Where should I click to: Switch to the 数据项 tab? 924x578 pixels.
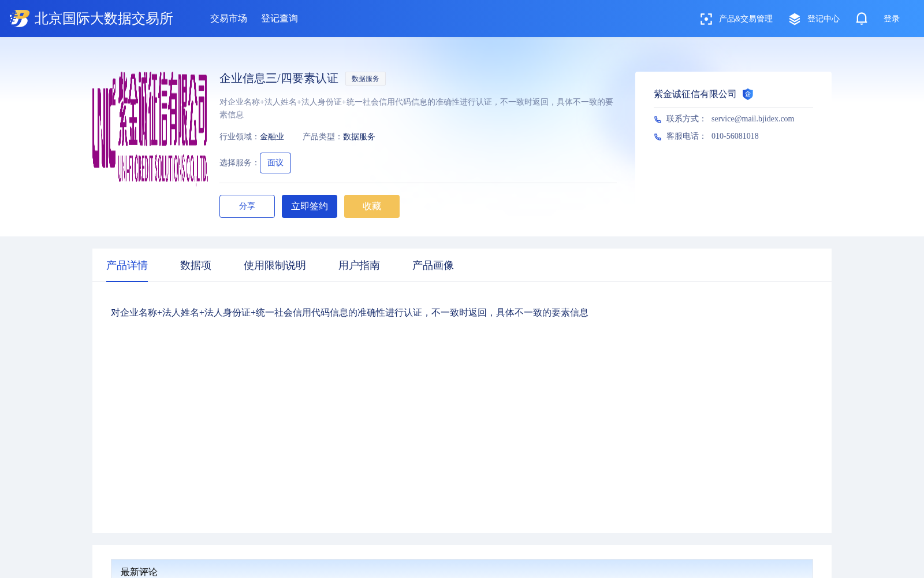tap(196, 265)
